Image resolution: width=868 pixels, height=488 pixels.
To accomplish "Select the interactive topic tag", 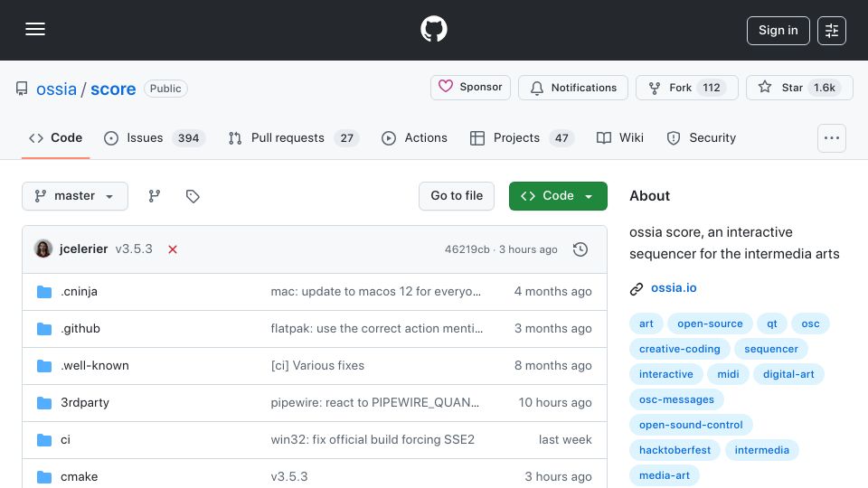I will pyautogui.click(x=666, y=374).
